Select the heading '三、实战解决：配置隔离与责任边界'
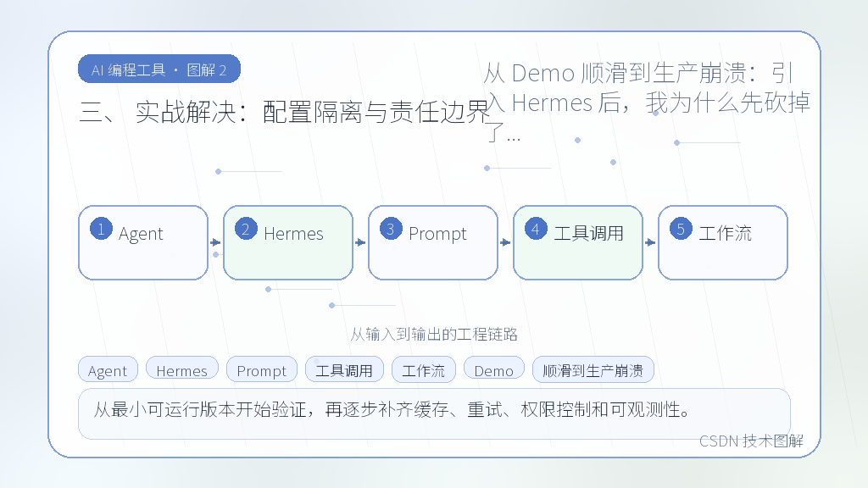 [285, 113]
